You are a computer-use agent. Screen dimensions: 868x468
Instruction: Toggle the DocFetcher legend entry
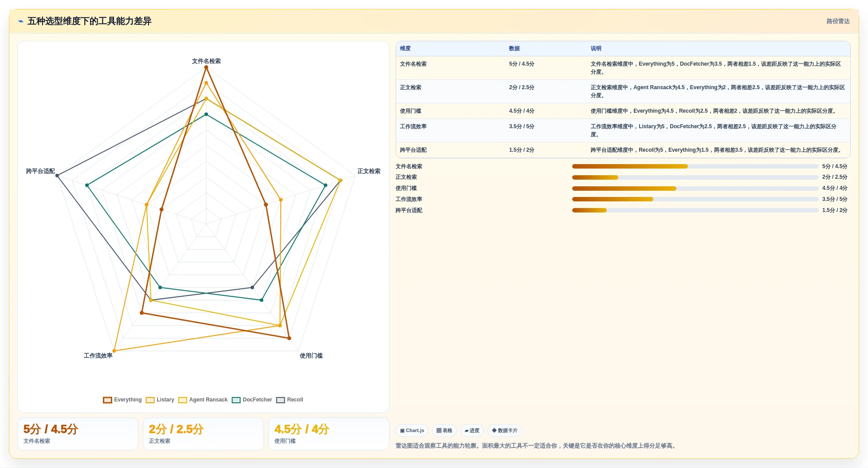[252, 400]
